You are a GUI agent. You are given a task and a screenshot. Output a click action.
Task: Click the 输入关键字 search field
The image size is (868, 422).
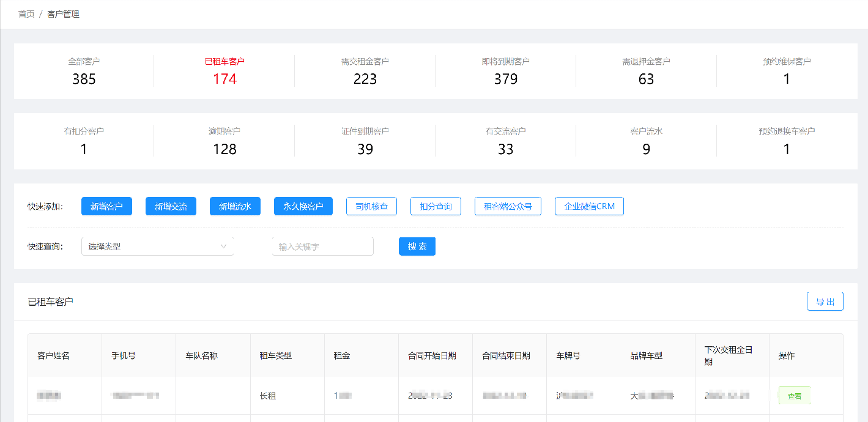[322, 246]
